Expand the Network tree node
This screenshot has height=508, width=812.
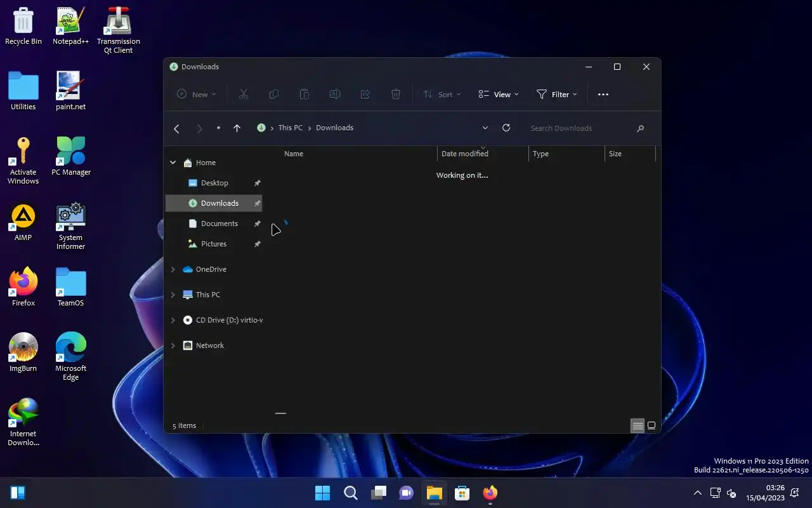coord(173,345)
